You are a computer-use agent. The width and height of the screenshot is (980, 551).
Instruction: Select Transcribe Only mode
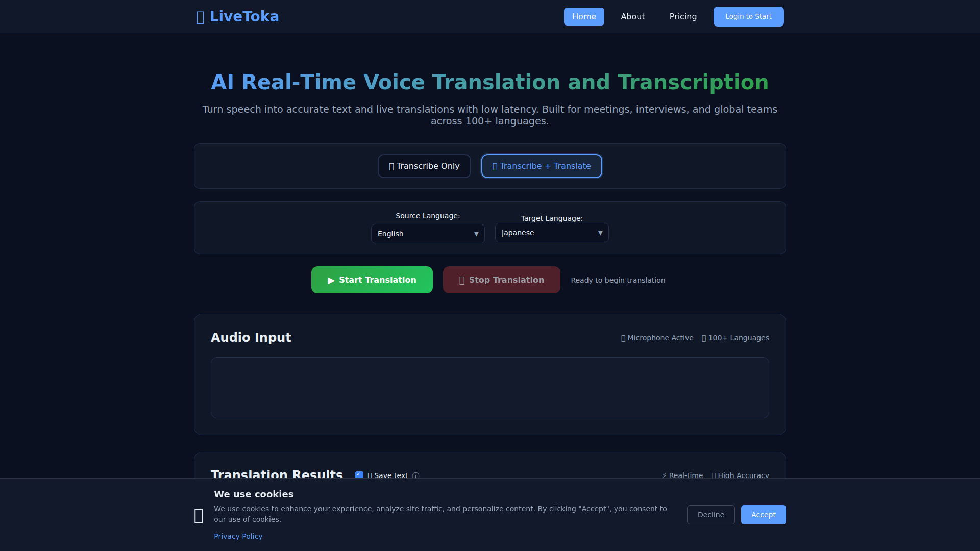click(x=424, y=166)
